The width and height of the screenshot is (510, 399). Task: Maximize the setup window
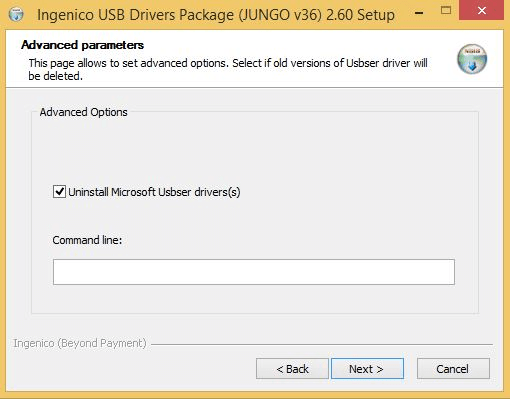[446, 11]
